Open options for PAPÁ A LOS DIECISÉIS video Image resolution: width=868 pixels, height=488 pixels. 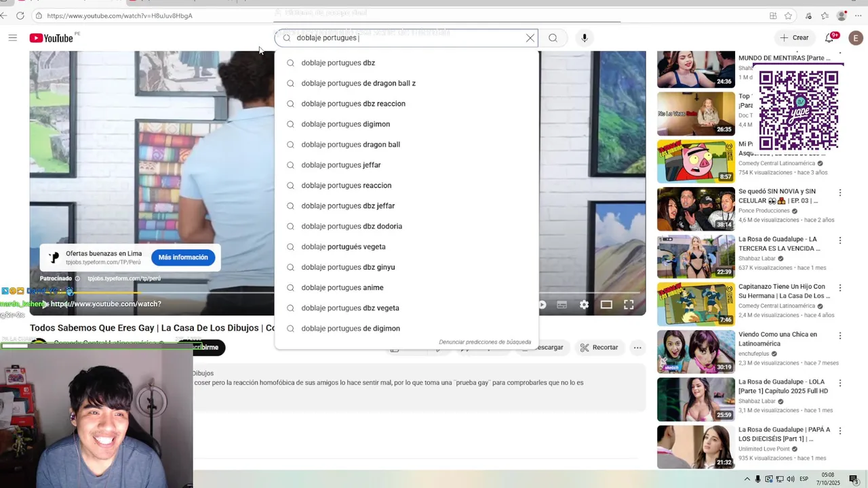tap(840, 430)
